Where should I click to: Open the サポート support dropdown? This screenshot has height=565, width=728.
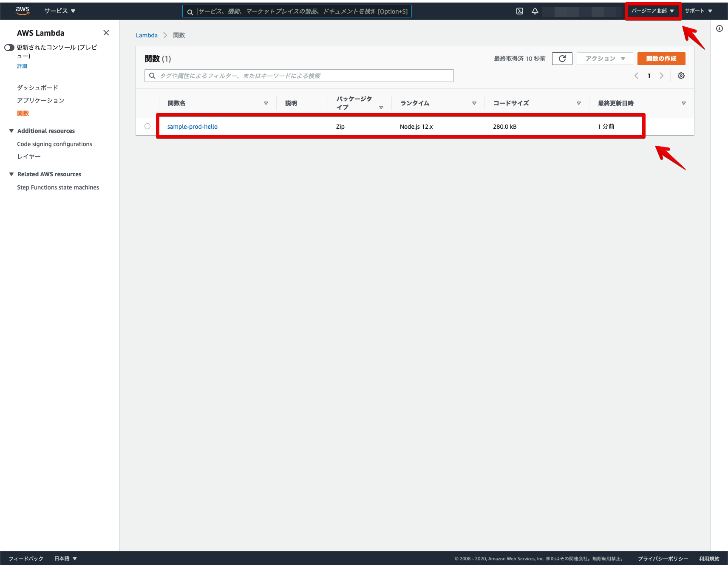[x=698, y=11]
